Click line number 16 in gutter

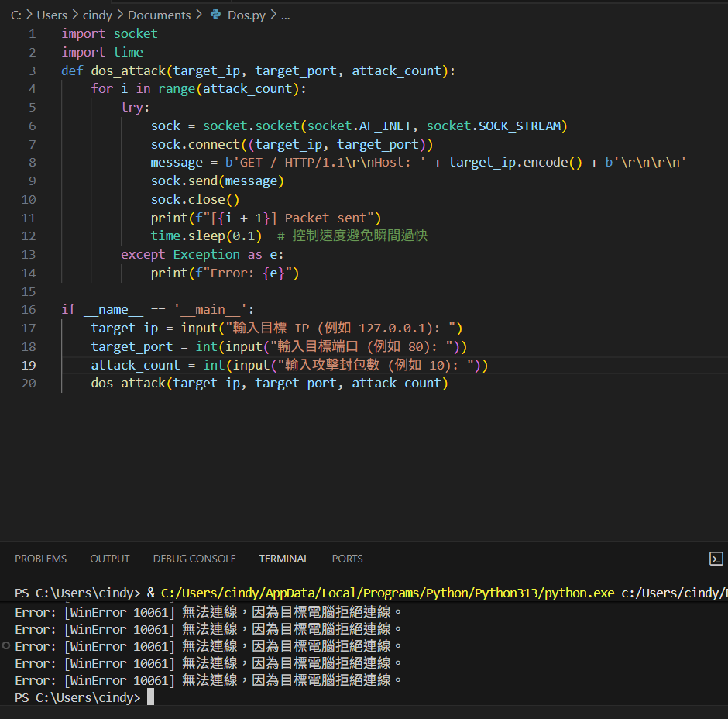(x=29, y=310)
